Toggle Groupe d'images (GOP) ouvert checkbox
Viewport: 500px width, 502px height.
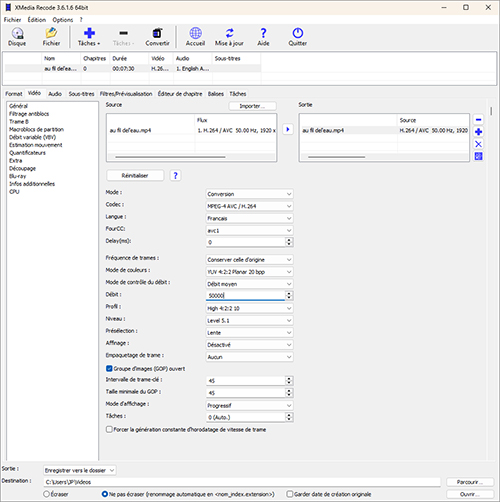(x=109, y=368)
